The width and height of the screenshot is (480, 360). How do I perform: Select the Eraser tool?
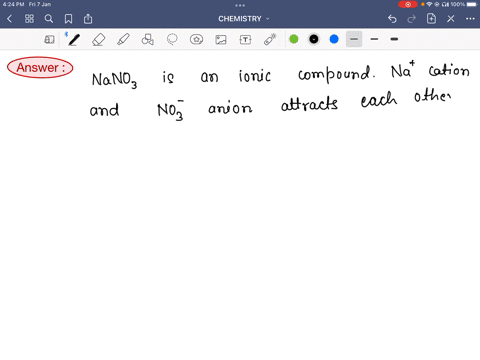98,39
